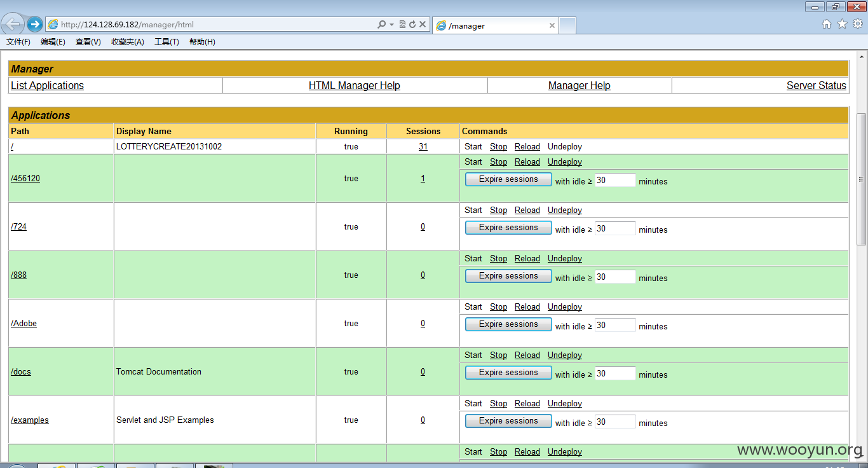Open the 文件(F) menu

(18, 42)
